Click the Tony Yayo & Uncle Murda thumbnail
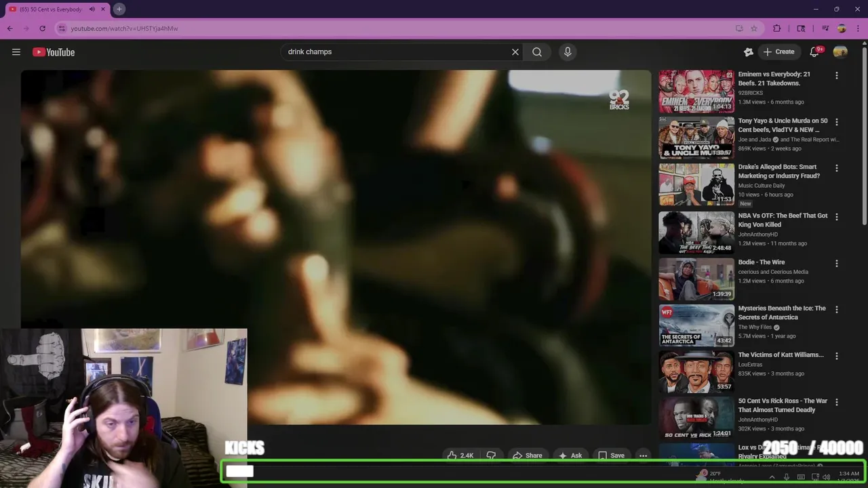Viewport: 868px width, 488px height. (696, 138)
